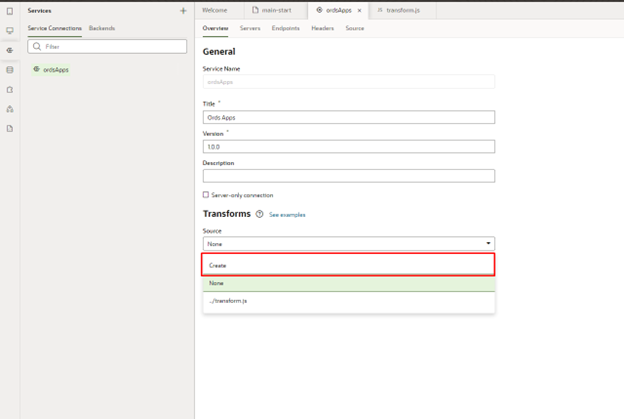624x419 pixels.
Task: Select the Overview sub-tab
Action: (215, 28)
